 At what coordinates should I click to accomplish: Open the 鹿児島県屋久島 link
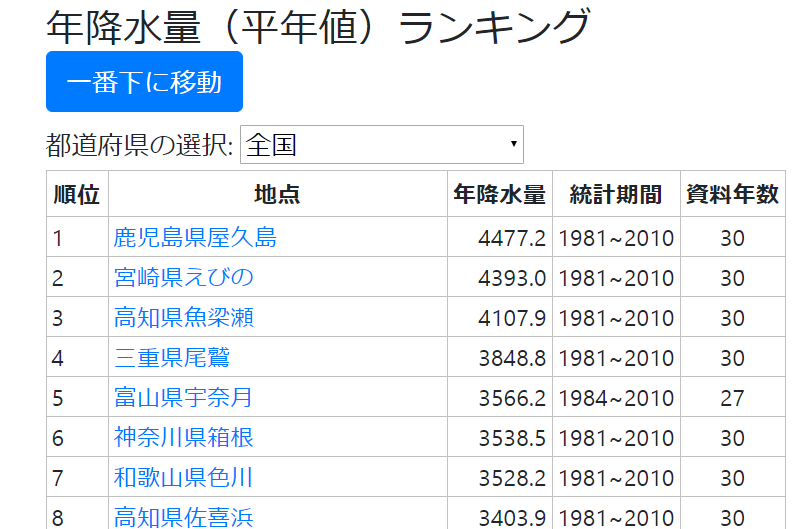[195, 238]
